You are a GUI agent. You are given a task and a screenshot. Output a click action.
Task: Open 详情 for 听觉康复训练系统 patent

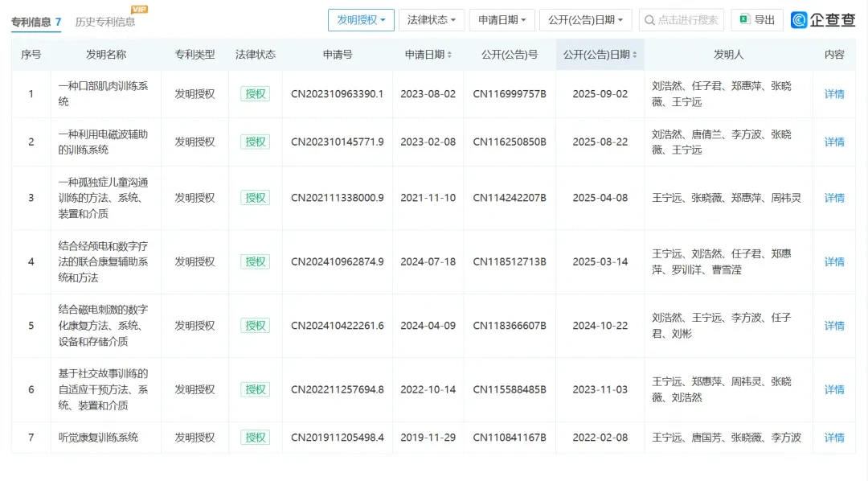pos(834,438)
